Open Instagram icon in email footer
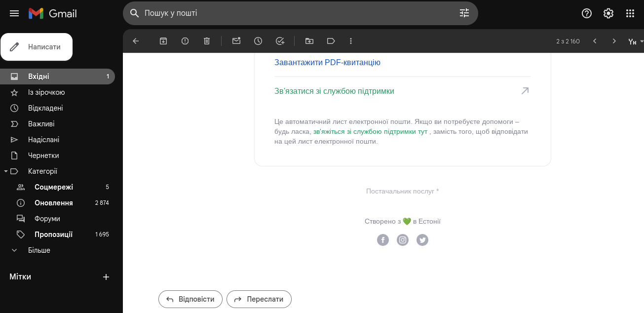This screenshot has height=313, width=644. coord(402,240)
